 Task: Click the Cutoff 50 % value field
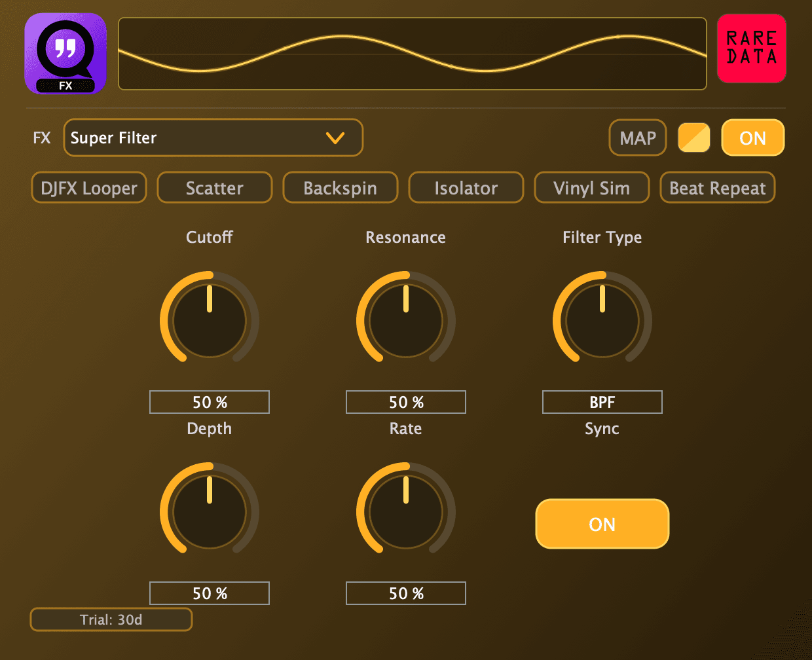click(210, 402)
